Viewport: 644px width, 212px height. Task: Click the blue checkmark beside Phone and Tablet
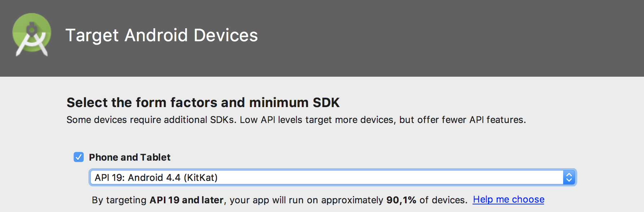click(79, 157)
